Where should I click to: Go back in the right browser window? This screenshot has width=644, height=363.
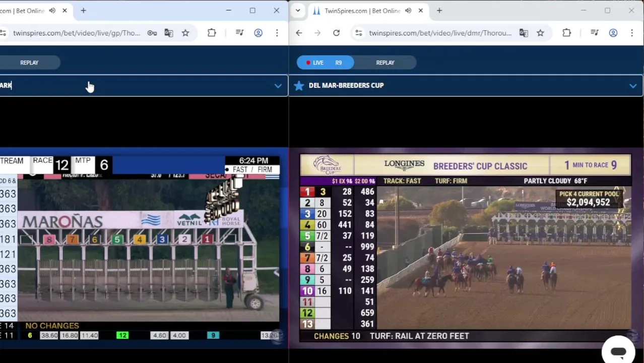[x=299, y=33]
